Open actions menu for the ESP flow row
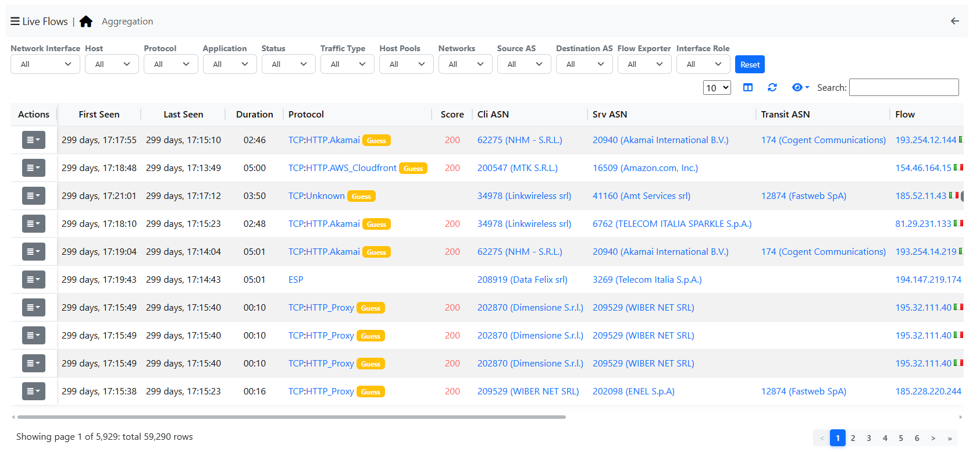 (33, 280)
